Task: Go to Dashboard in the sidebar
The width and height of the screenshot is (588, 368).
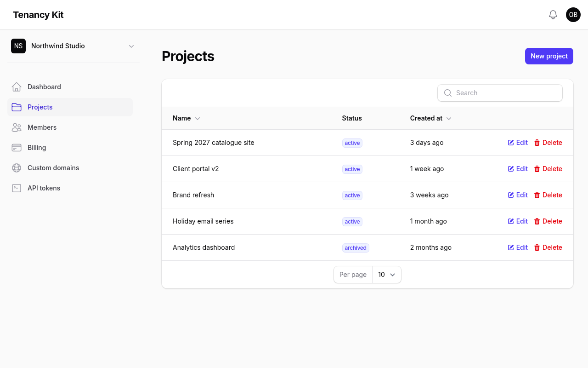Action: pos(70,87)
